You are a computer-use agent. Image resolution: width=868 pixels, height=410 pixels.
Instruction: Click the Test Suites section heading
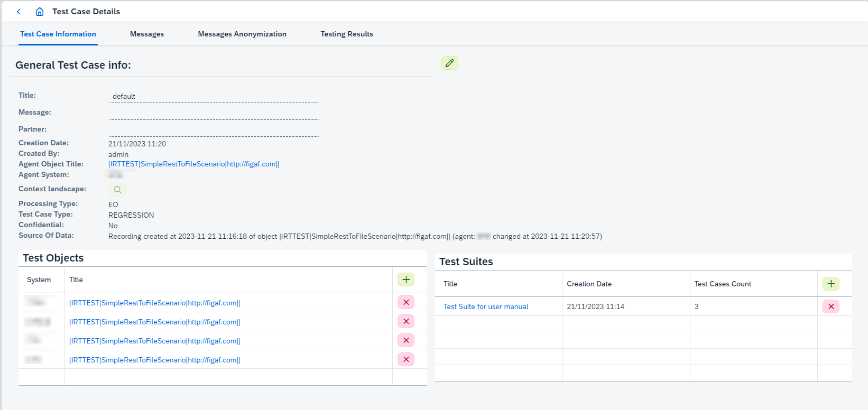point(466,262)
